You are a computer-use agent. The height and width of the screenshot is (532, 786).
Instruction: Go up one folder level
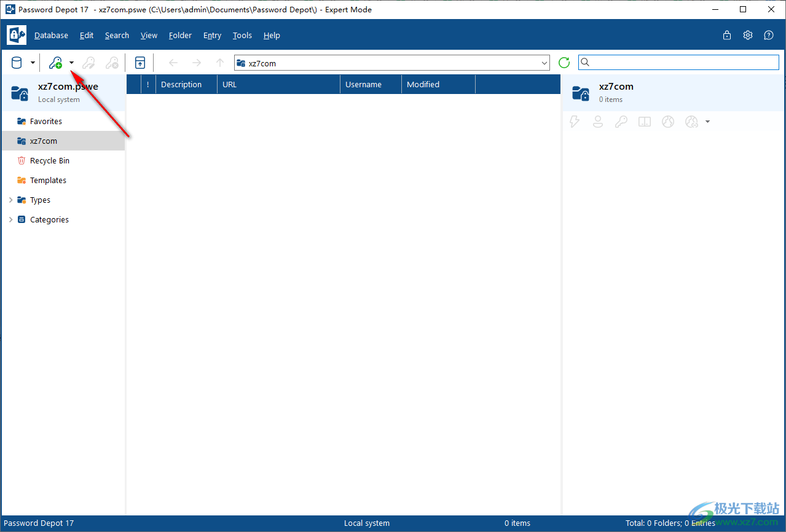(x=220, y=63)
